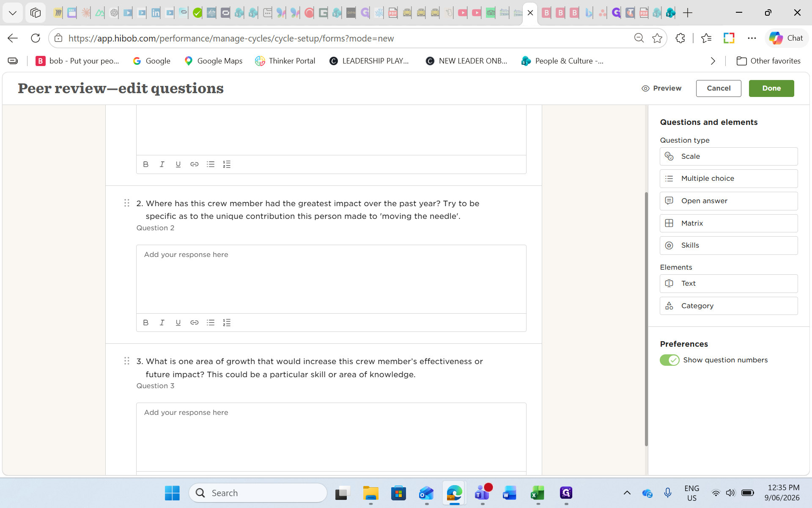Viewport: 812px width, 508px height.
Task: Open browser Extensions puzzle icon
Action: 680,38
